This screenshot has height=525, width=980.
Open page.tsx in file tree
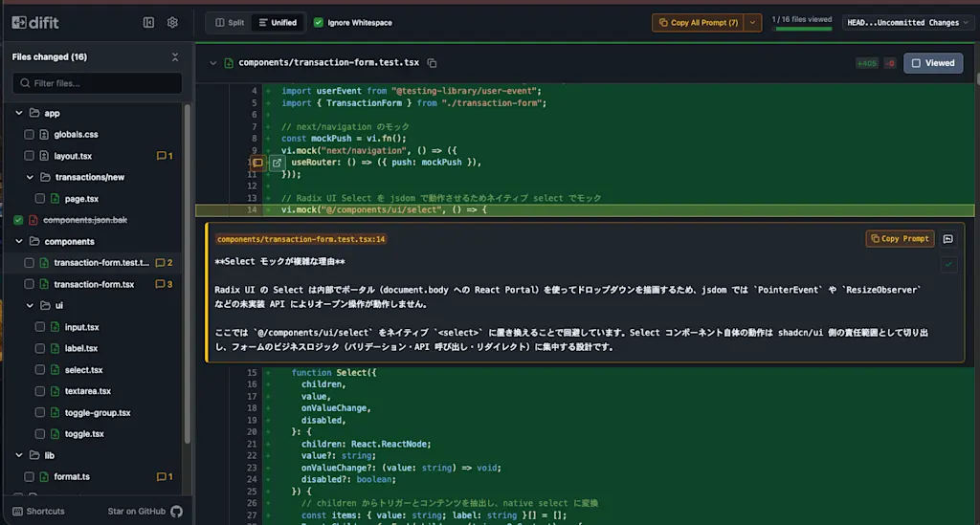[81, 199]
